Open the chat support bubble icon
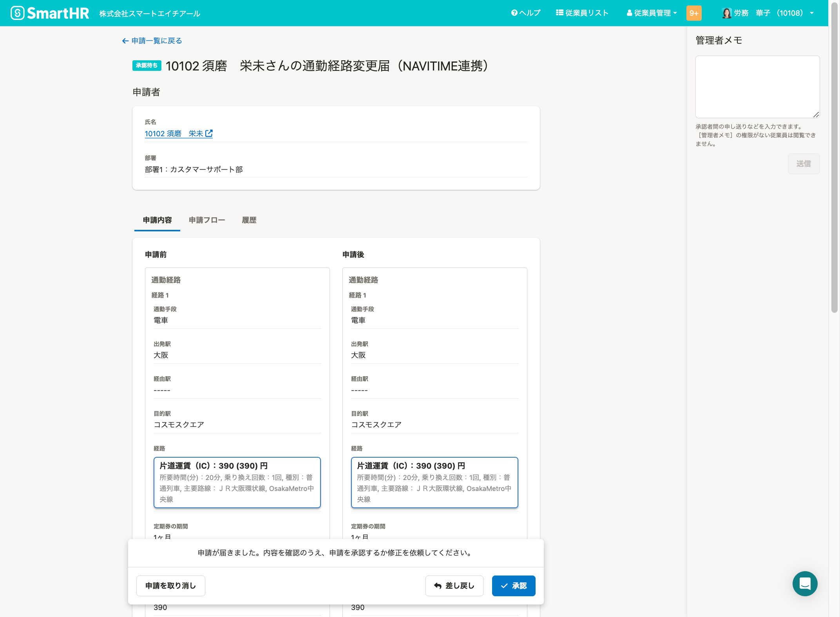Image resolution: width=840 pixels, height=617 pixels. 805,583
